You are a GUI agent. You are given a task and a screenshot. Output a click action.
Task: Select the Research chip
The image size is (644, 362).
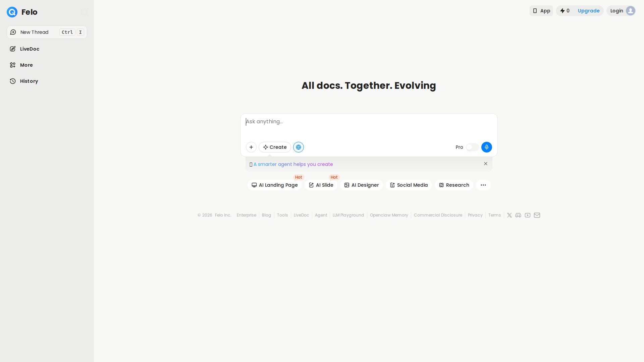pos(454,185)
